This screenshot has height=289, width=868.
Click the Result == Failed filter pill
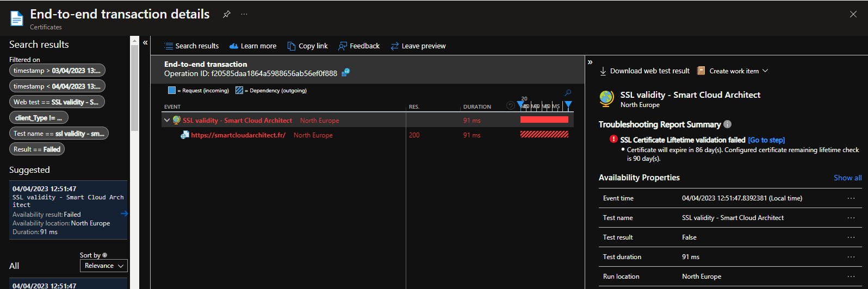37,149
